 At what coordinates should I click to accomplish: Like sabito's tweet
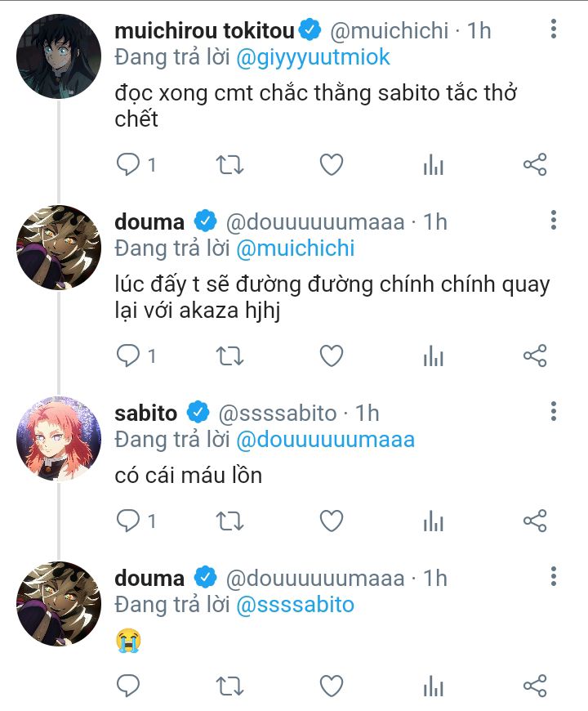331,521
